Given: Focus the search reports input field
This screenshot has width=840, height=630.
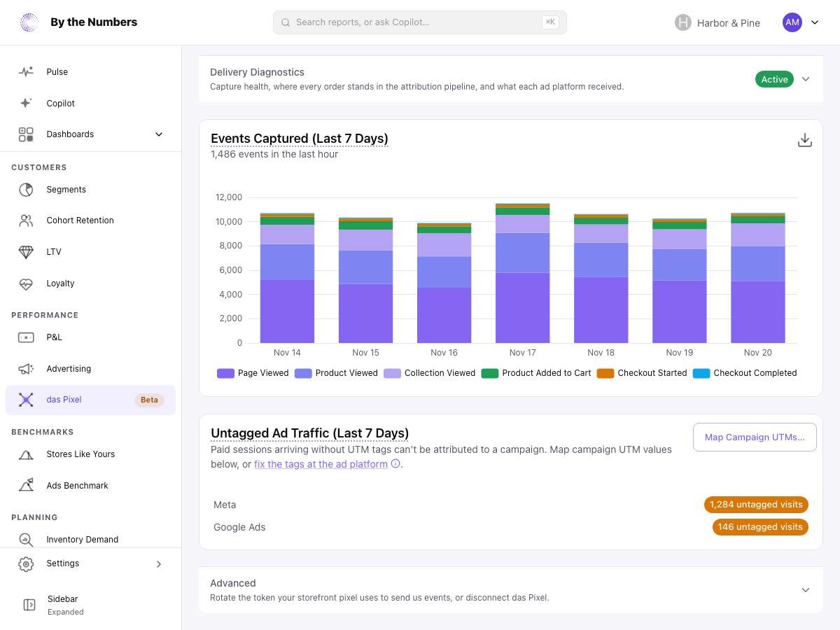Looking at the screenshot, I should tap(420, 22).
